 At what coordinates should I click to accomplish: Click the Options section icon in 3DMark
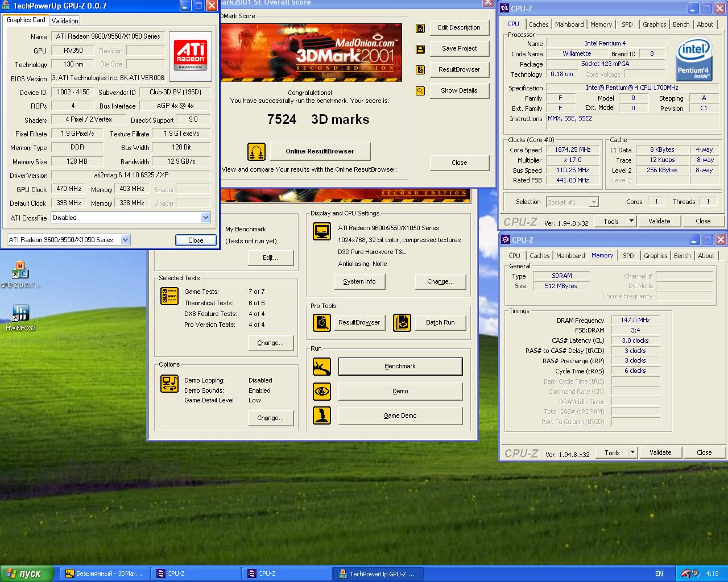tap(169, 384)
